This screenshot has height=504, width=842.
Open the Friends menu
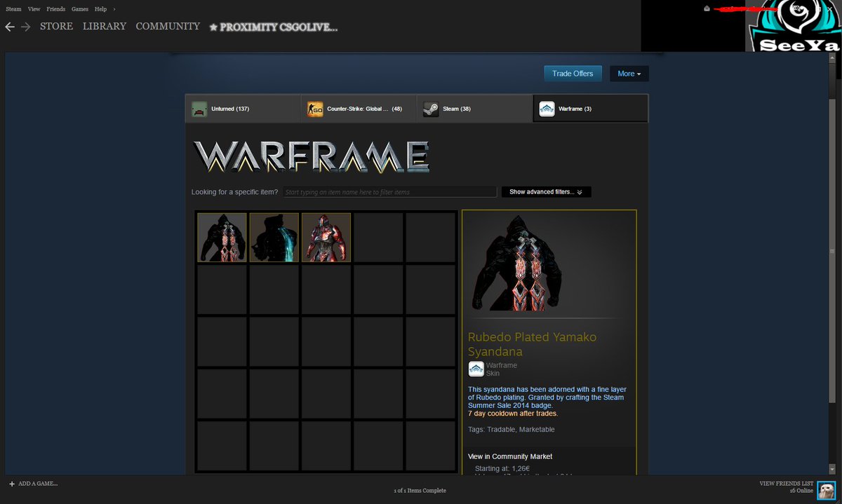(x=56, y=9)
